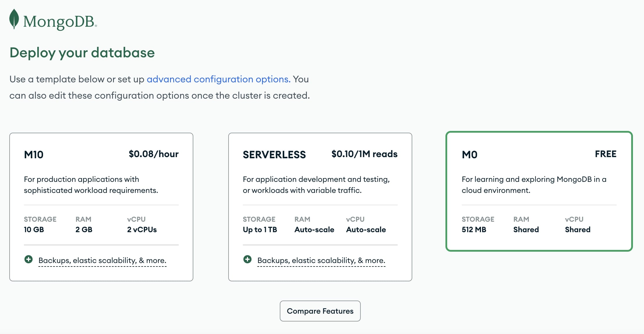This screenshot has width=644, height=334.
Task: Click the M10 STORAGE label
Action: point(40,219)
